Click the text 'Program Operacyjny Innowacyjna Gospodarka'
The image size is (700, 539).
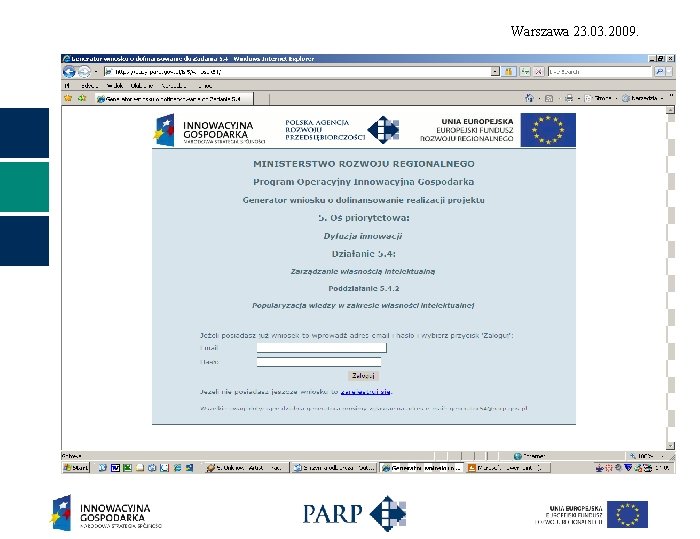(363, 182)
